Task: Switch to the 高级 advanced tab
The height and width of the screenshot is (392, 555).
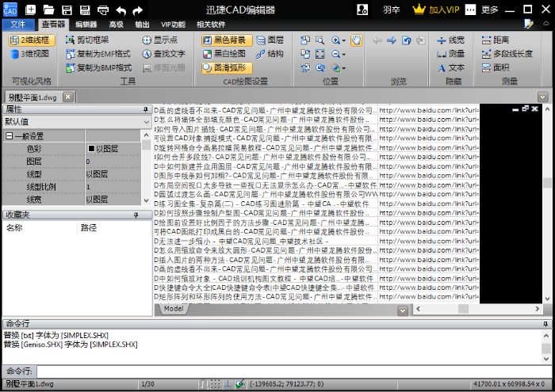Action: pos(116,25)
